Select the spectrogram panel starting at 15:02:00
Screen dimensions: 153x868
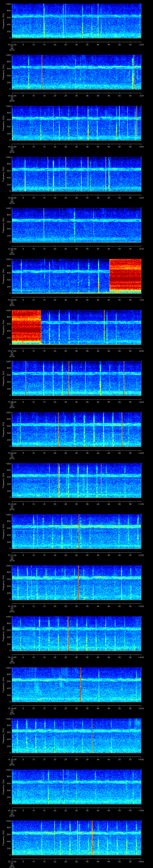[x=76, y=72]
